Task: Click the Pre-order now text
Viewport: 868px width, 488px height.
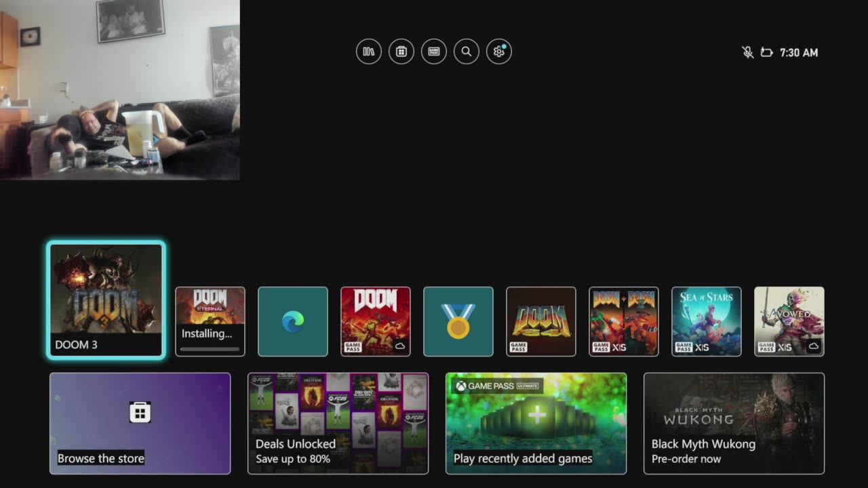Action: coord(686,460)
